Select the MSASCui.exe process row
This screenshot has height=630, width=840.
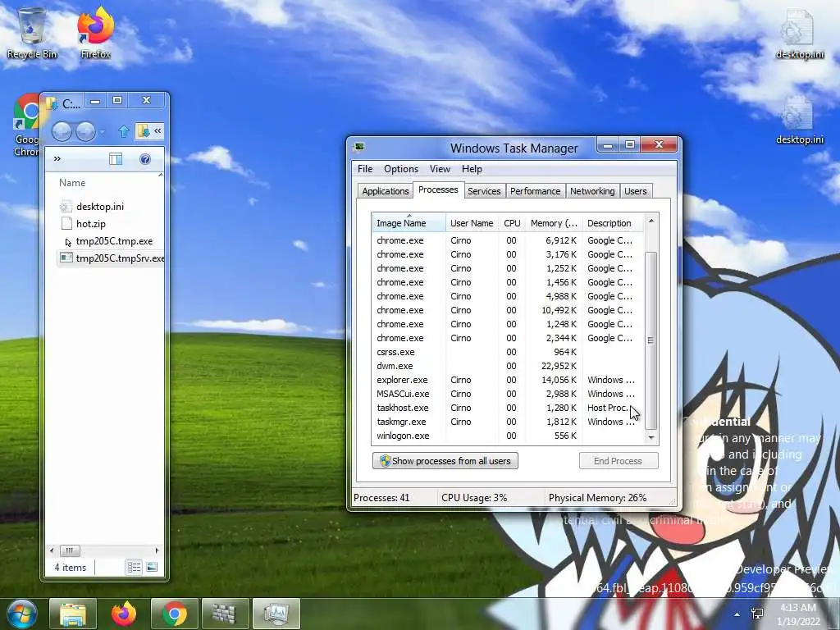tap(508, 394)
